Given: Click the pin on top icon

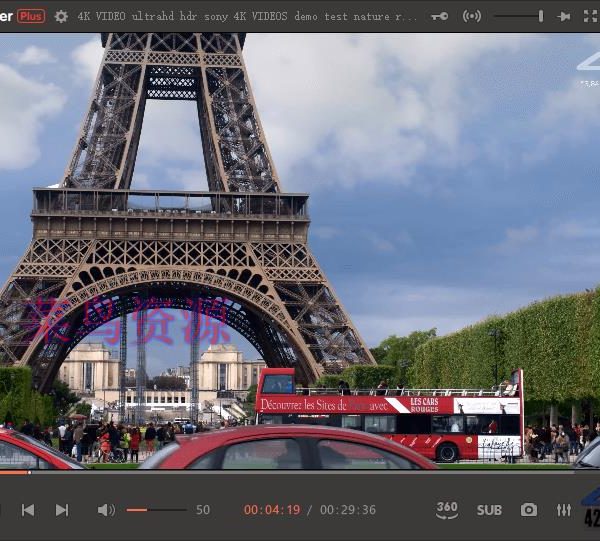Looking at the screenshot, I should pos(564,16).
